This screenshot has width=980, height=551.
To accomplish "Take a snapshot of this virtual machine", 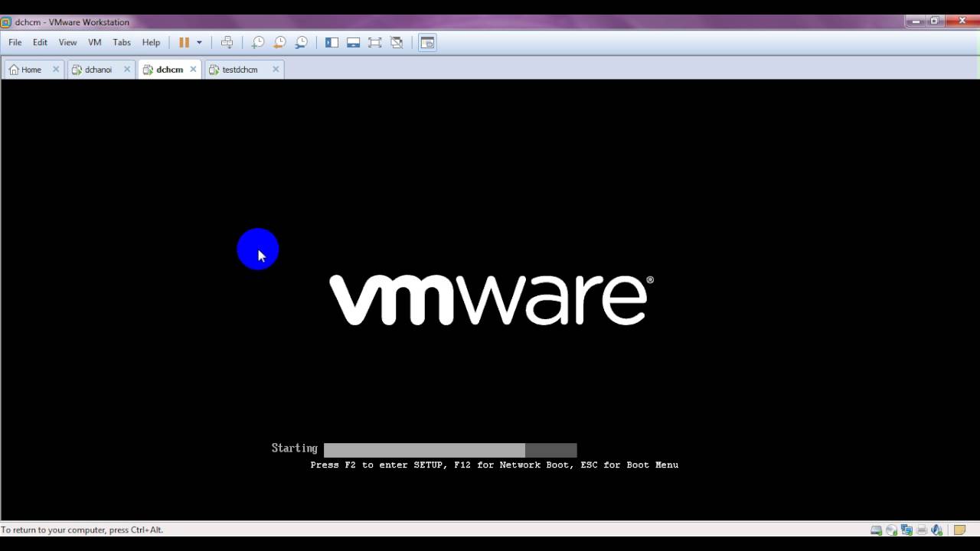I will [x=258, y=43].
